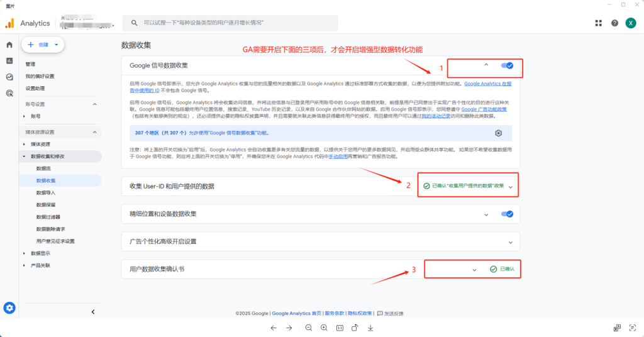Select 数据流 in admin nav
This screenshot has width=644, height=337.
(43, 168)
